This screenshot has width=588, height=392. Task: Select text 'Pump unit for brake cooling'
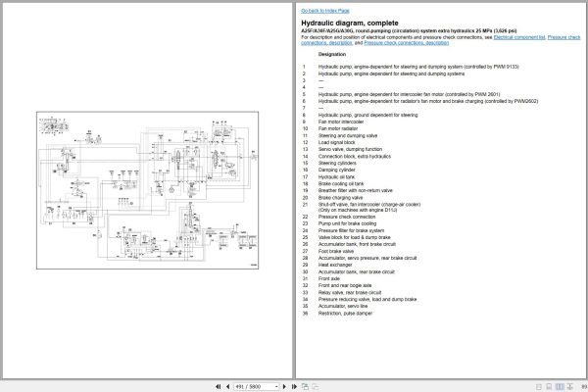(x=347, y=223)
